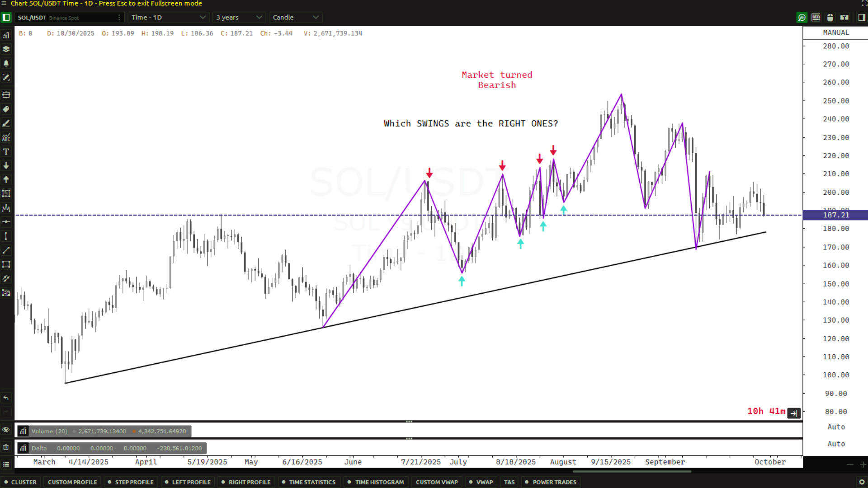Select the down arrow marker tool

tap(6, 166)
